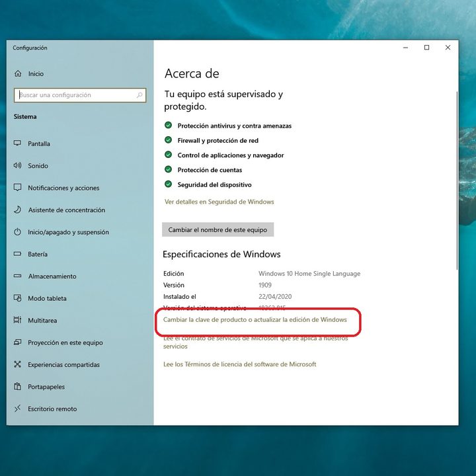Click the Experiencias compartidas icon

point(18,364)
